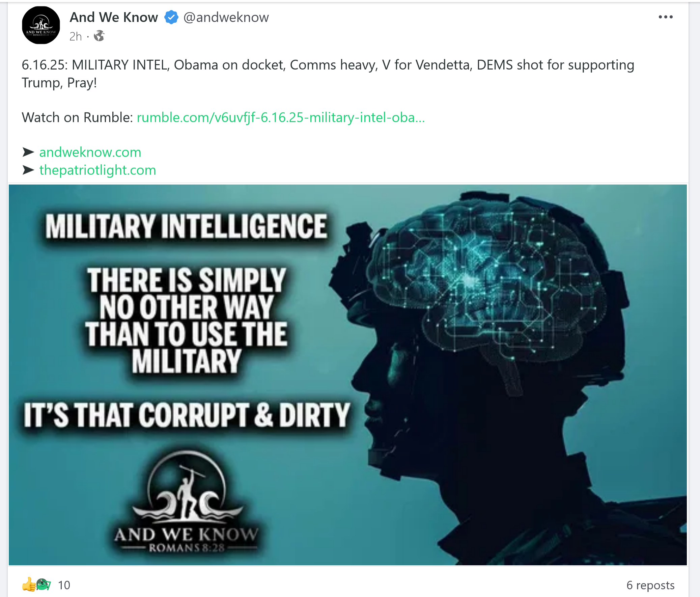View the 6 reposts list
Viewport: 700px width, 597px height.
(x=650, y=585)
